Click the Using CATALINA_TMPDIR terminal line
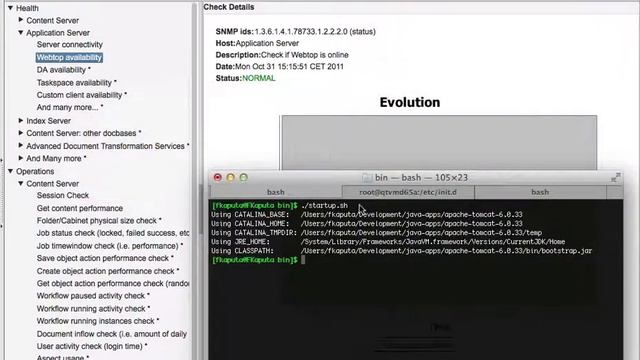 (376, 233)
